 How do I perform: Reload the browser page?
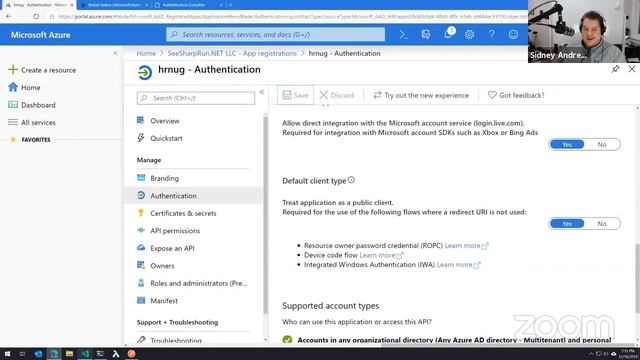coord(36,16)
